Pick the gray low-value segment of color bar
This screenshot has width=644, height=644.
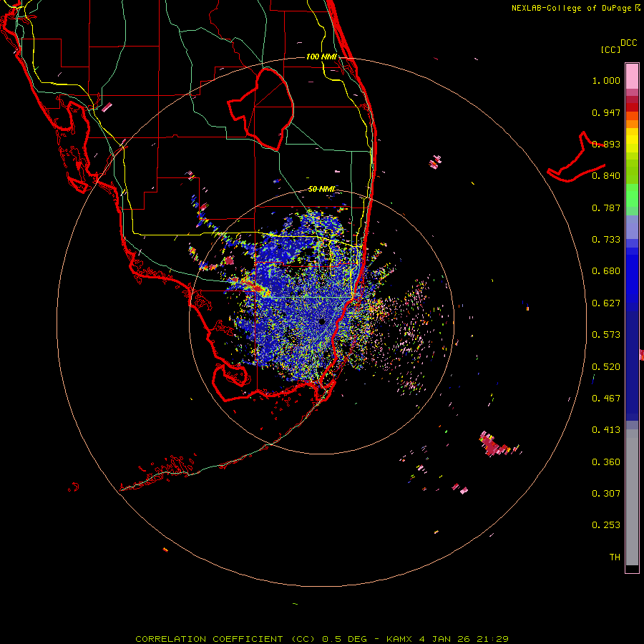click(632, 497)
